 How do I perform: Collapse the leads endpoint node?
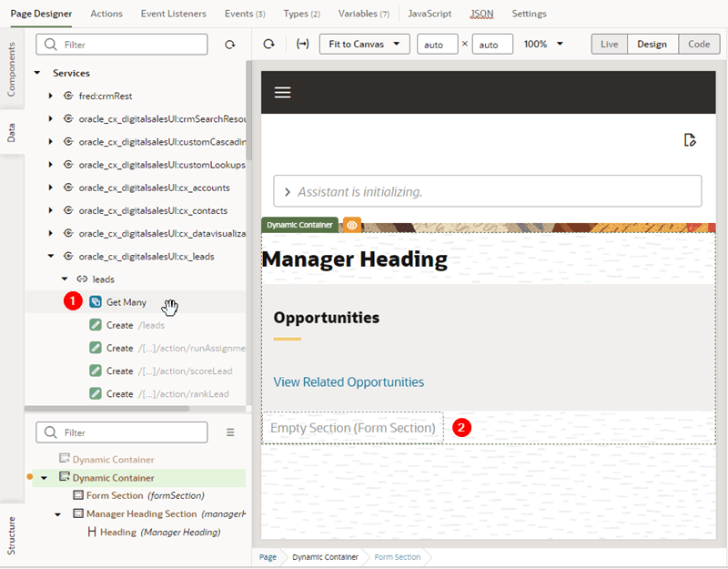click(65, 279)
